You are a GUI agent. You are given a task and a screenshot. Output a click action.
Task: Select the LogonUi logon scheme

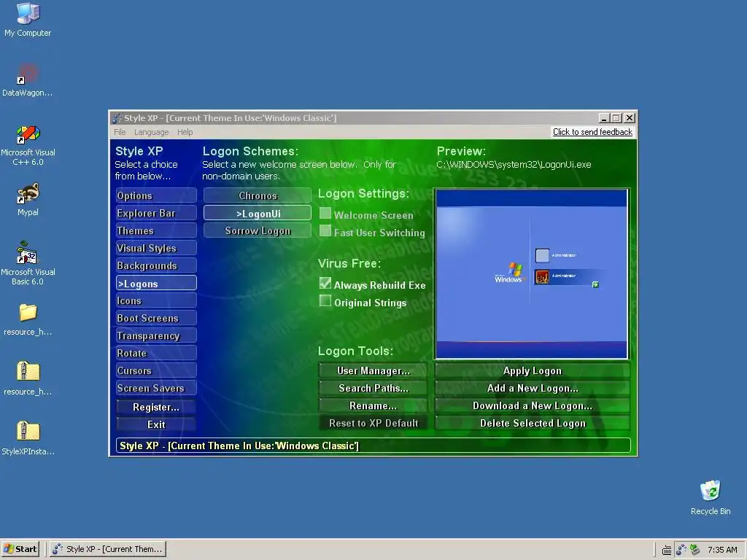[258, 213]
